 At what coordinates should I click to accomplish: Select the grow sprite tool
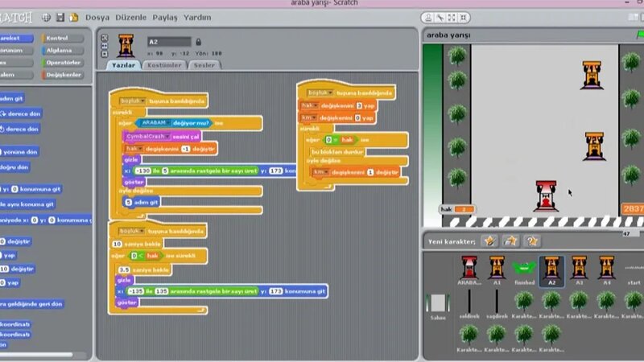coord(452,18)
